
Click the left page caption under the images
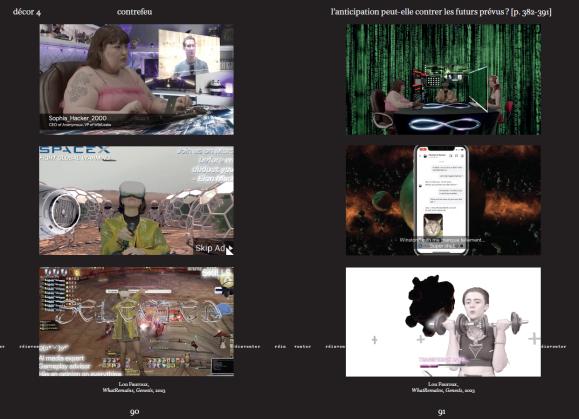[x=134, y=387]
